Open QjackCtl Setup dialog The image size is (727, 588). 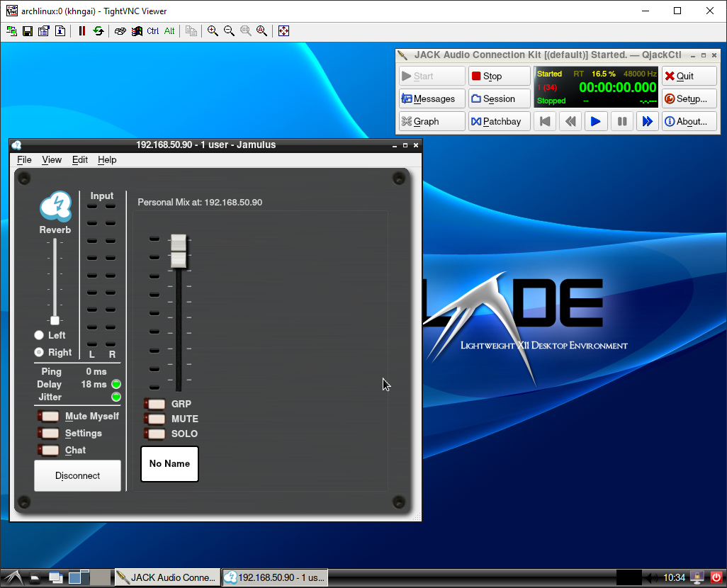[x=689, y=98]
